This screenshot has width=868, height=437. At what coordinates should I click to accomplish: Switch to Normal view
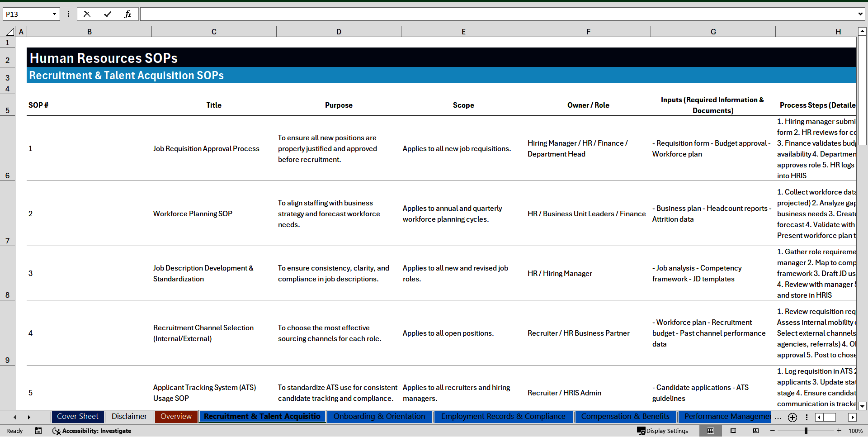711,431
